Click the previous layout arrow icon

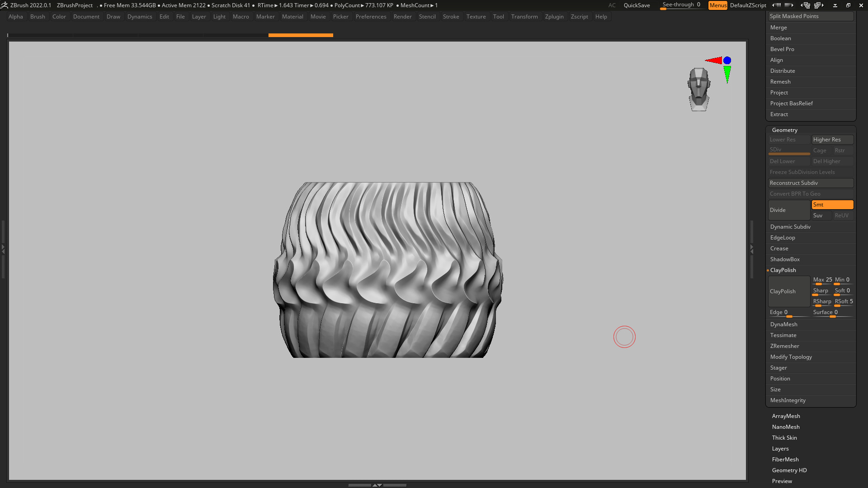tap(805, 5)
